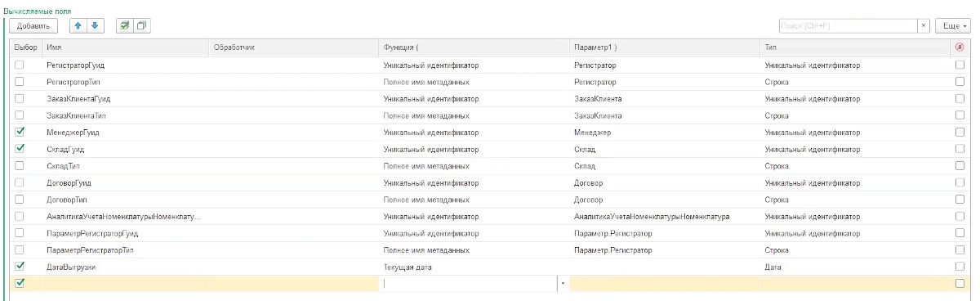The height and width of the screenshot is (301, 980).
Task: Enable Выбор checkbox for РегистраторГуид
Action: 20,64
